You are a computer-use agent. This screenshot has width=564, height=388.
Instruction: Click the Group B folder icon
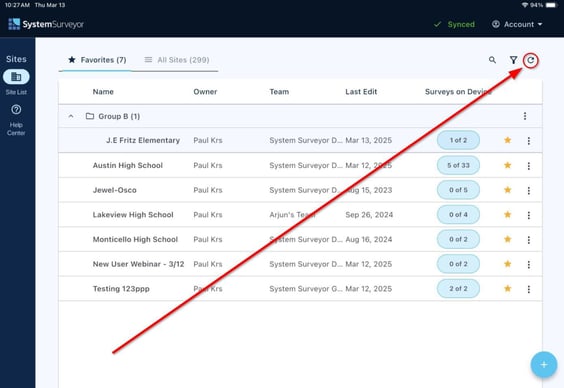point(90,116)
